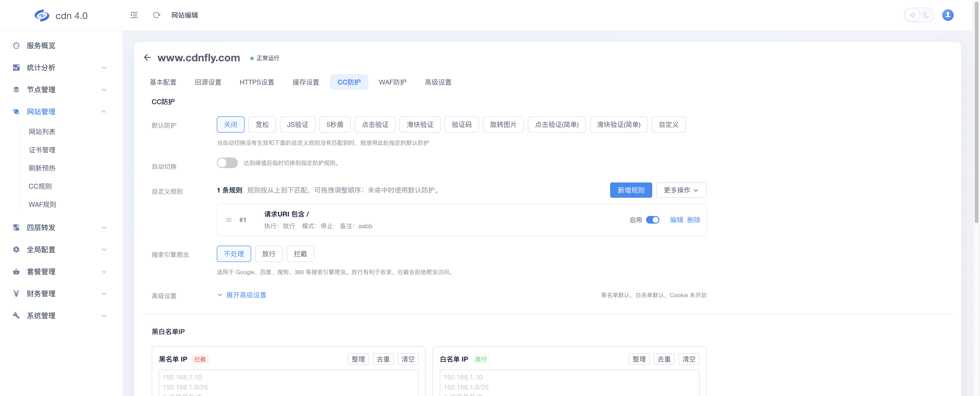Select 滑块验证(简单) default protection

[618, 124]
